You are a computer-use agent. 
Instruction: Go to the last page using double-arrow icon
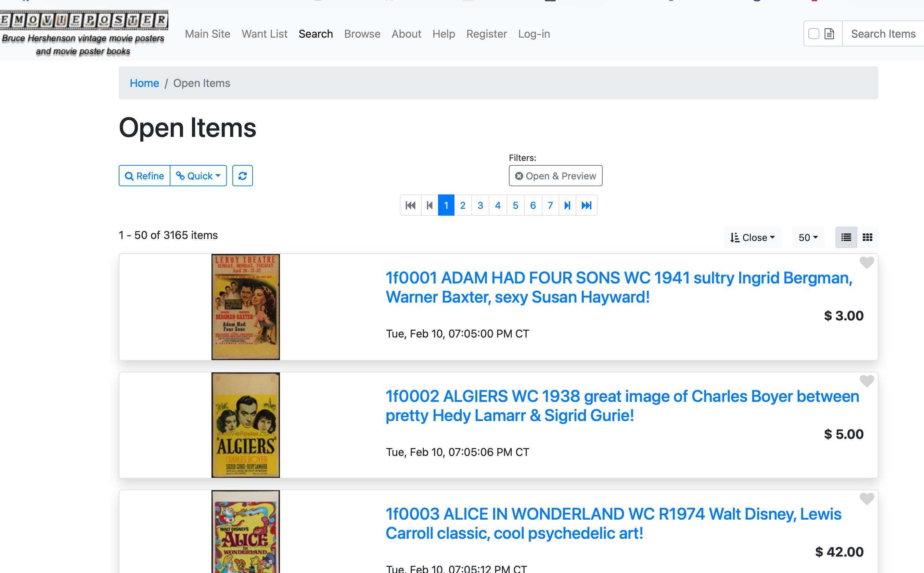pyautogui.click(x=586, y=205)
